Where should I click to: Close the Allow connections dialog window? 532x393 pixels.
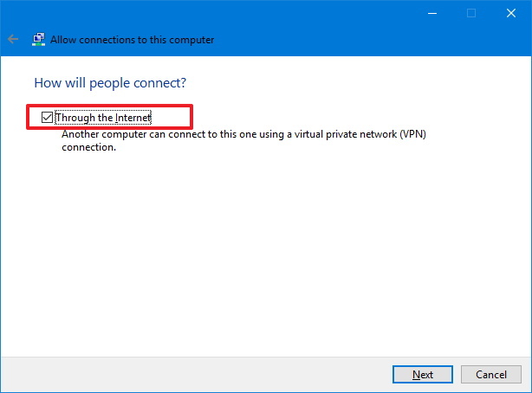(511, 13)
